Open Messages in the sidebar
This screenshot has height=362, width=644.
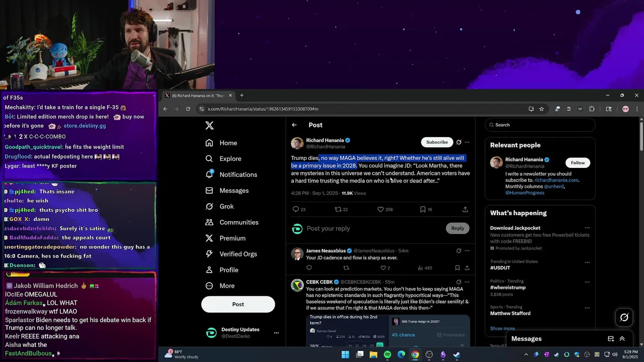point(227,191)
